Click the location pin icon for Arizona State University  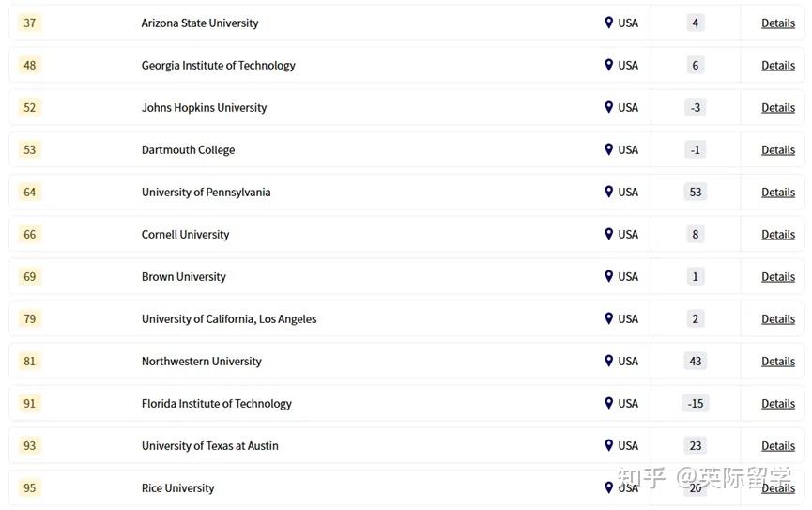608,23
